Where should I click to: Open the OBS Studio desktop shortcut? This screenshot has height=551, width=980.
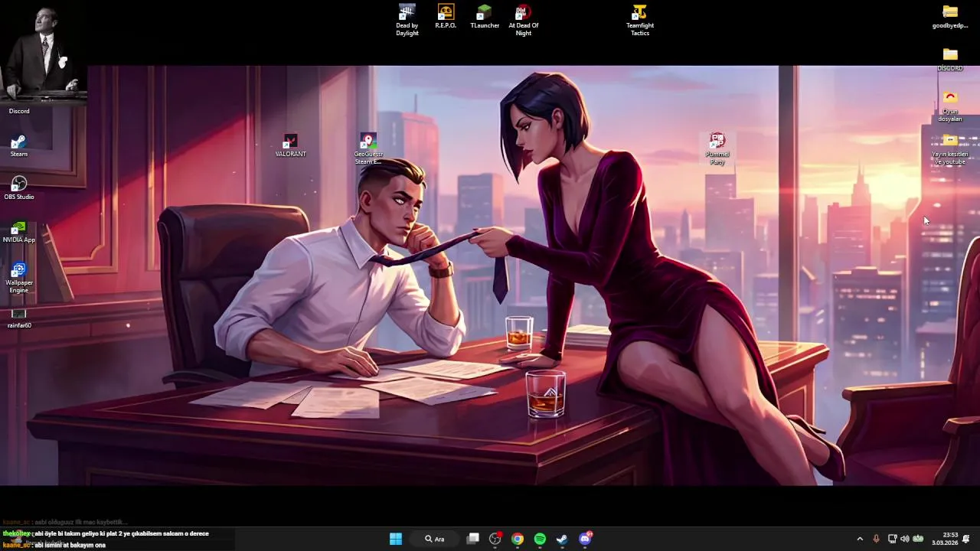coord(19,188)
